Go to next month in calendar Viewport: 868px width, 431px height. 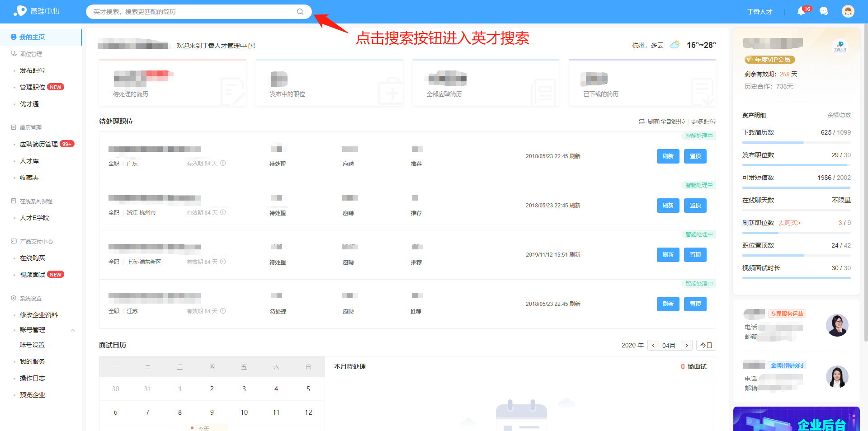[687, 345]
